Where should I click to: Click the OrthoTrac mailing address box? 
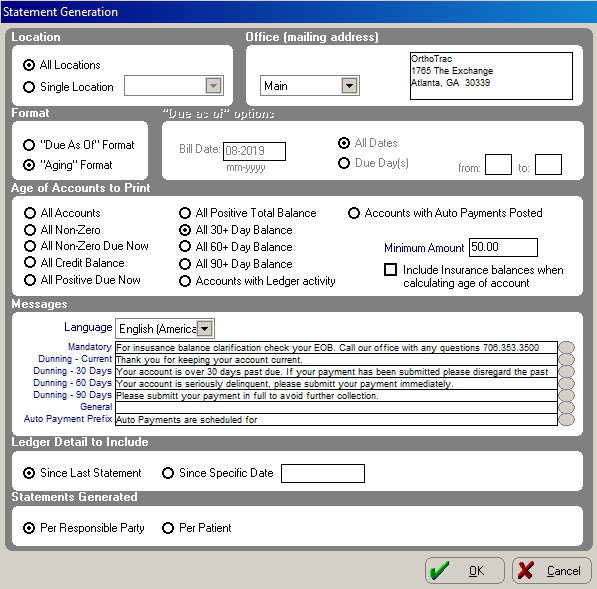491,76
